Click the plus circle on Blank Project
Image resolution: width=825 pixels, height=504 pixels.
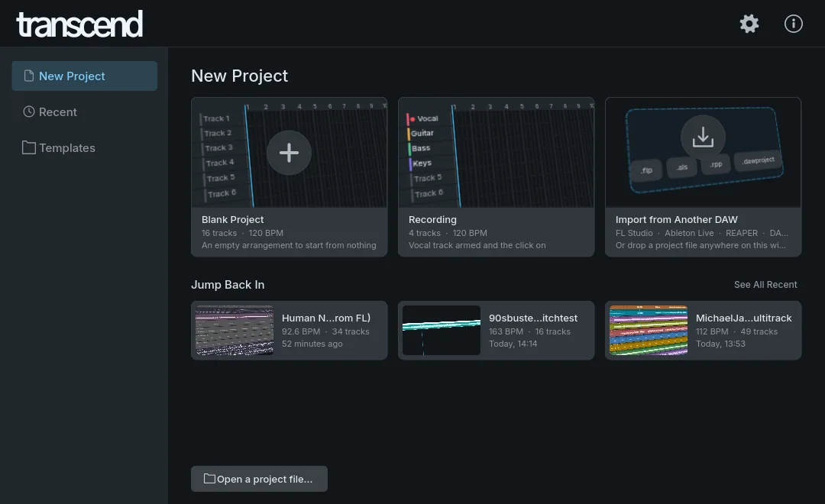coord(289,153)
